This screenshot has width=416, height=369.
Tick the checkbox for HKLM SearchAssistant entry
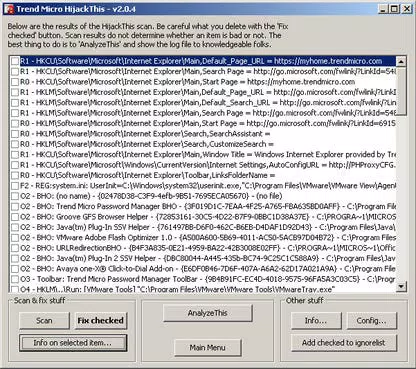(15, 134)
